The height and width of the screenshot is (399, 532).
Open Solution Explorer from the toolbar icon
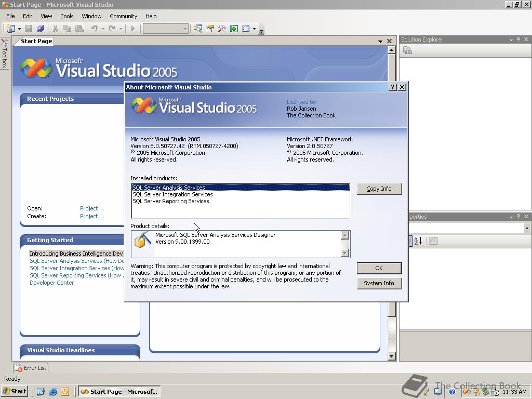pyautogui.click(x=198, y=29)
